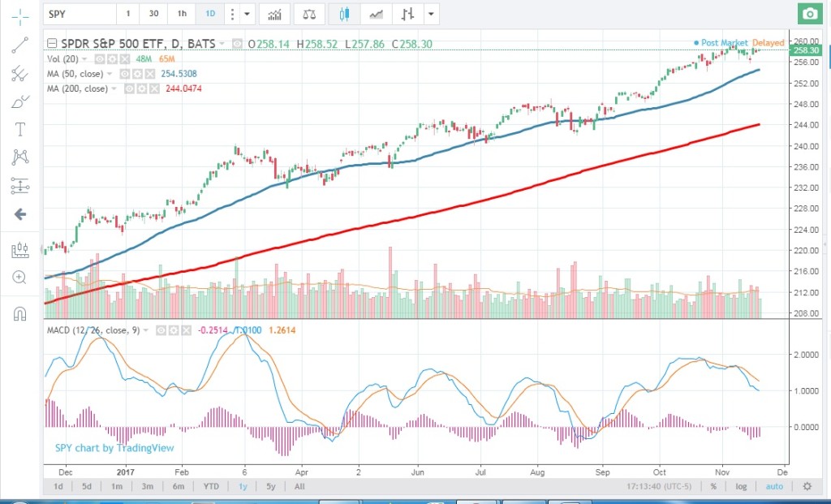Switch to the 1h interval
This screenshot has width=831, height=504.
(x=183, y=14)
